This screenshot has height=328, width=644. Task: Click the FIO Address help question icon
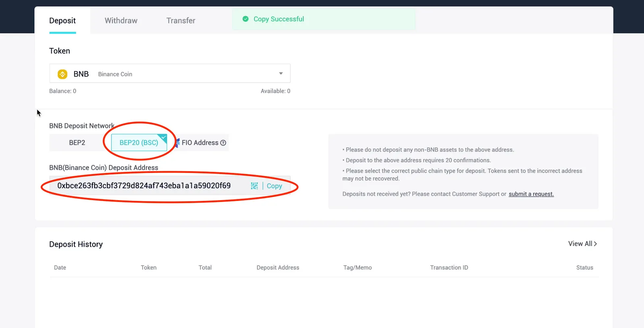pos(223,143)
